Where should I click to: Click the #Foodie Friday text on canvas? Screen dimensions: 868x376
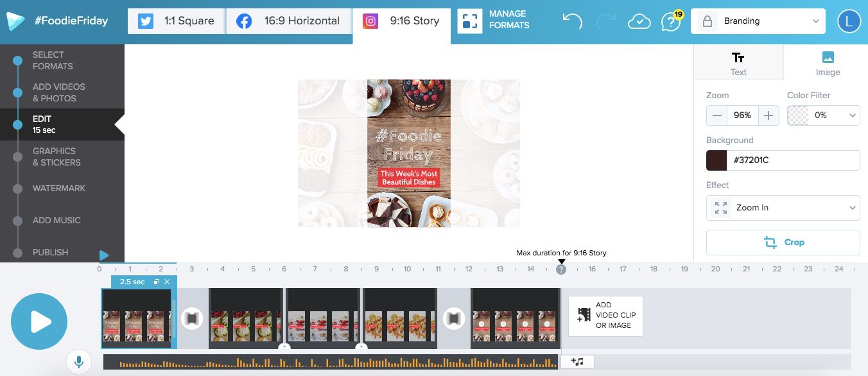[x=408, y=145]
